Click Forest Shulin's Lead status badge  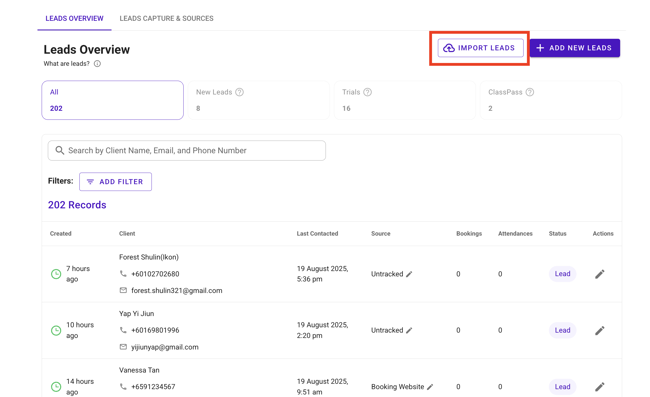click(x=562, y=274)
